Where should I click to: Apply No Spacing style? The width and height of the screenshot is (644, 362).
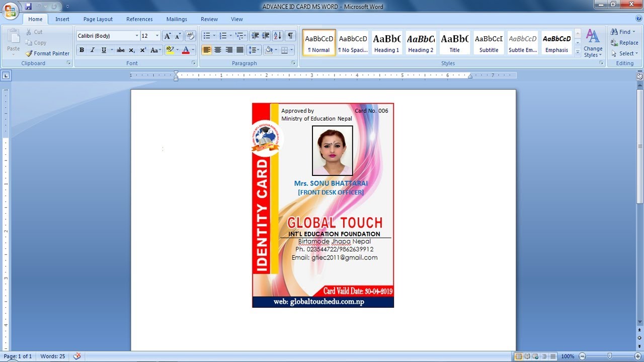tap(353, 43)
